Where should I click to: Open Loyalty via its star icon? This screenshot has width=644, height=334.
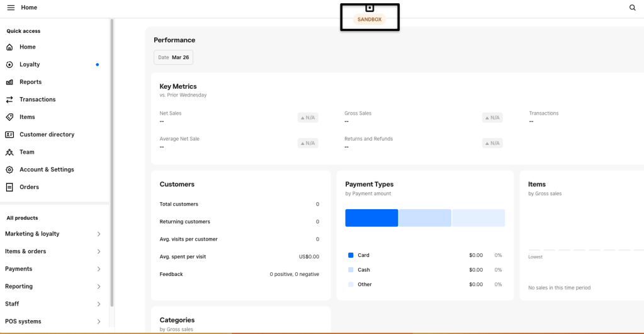[9, 64]
